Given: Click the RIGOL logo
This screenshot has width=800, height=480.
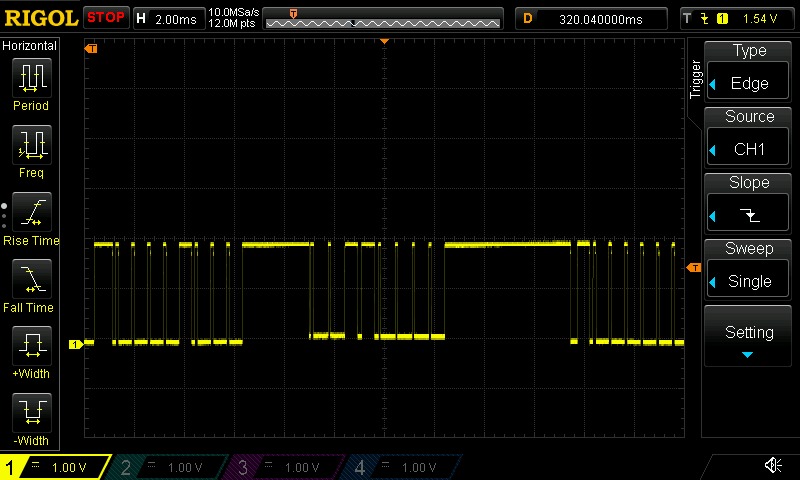Looking at the screenshot, I should 40,18.
